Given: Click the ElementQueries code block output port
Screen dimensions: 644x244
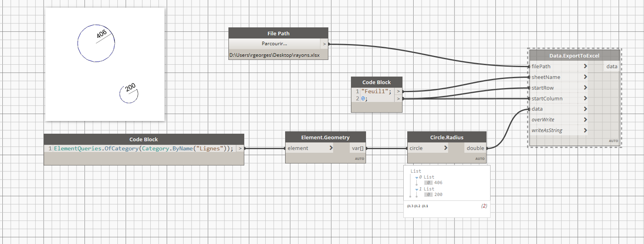Looking at the screenshot, I should tap(240, 148).
